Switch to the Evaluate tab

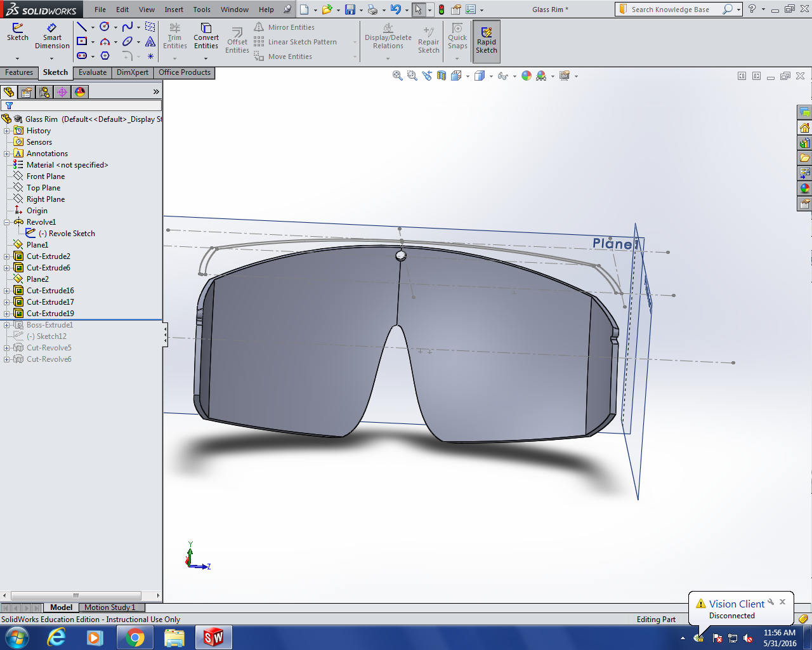pos(93,72)
